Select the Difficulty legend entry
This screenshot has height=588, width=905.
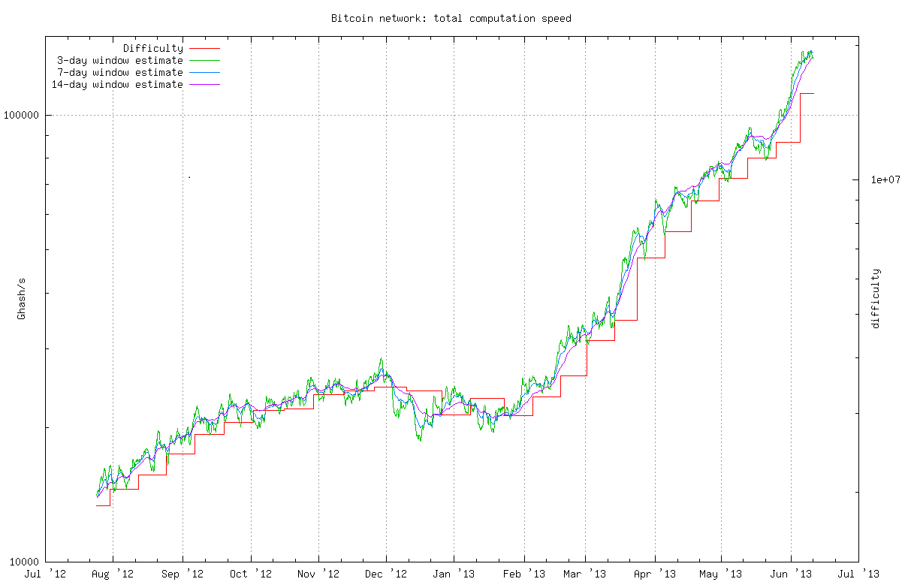(152, 47)
